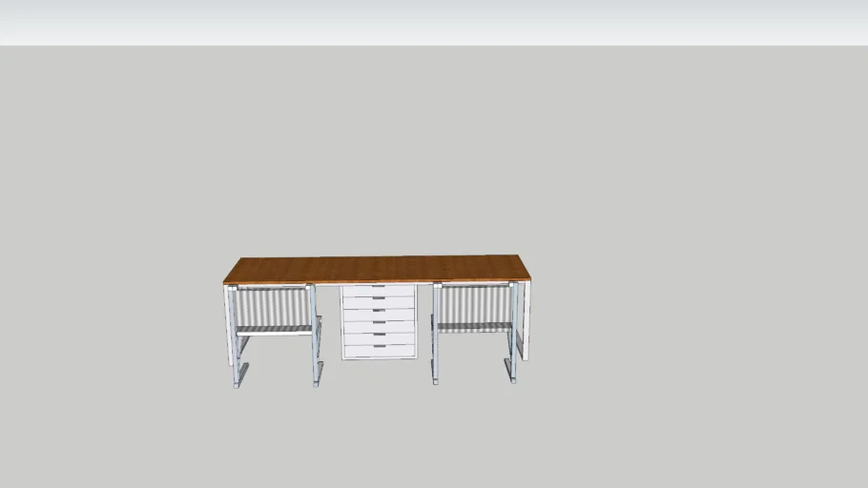Select the desk's white left side panel
Viewport: 868px width, 488px height.
(228, 324)
